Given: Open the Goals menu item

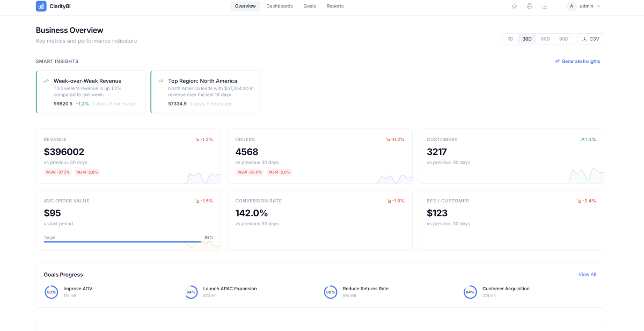Looking at the screenshot, I should (310, 6).
